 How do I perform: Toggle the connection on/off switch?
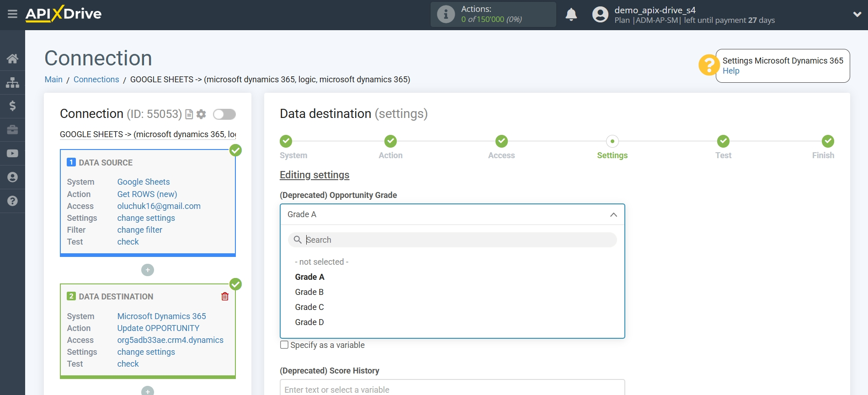[x=224, y=114]
